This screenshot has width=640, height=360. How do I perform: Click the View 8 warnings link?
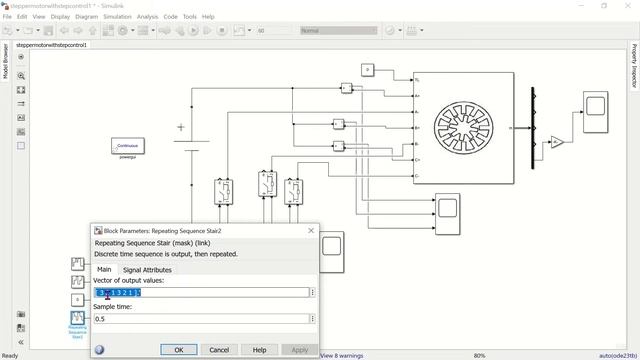(x=342, y=356)
